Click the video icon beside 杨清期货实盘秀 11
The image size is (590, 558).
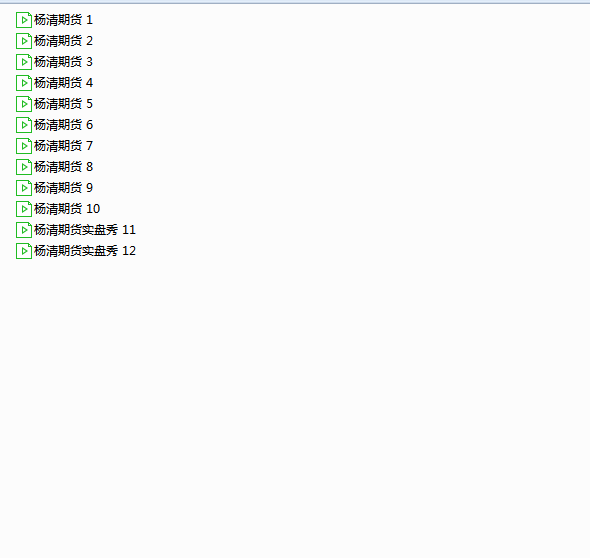24,230
